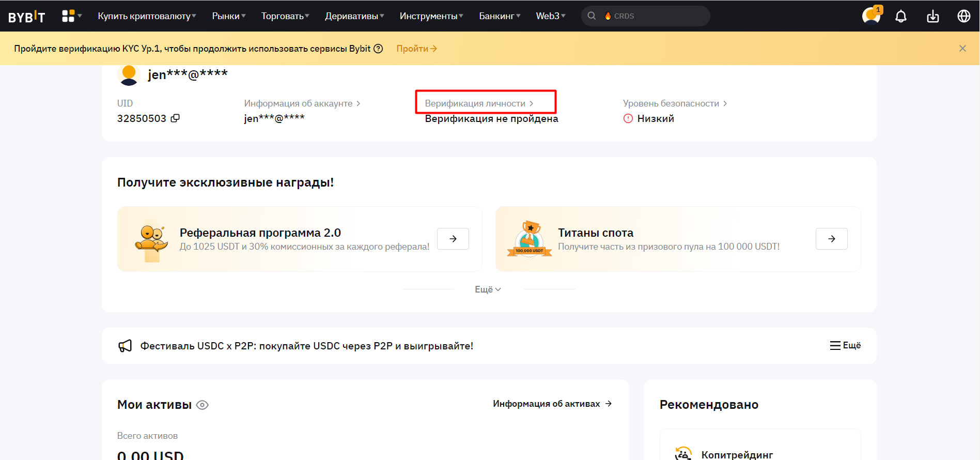Click the KYC help question mark icon
Viewport: 980px width, 460px height.
(378, 49)
